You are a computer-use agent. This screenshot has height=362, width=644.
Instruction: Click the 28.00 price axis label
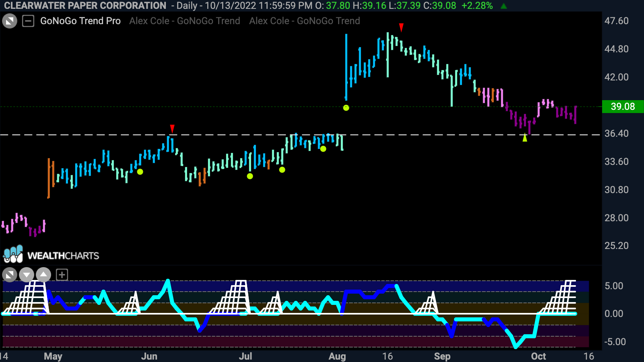point(616,218)
